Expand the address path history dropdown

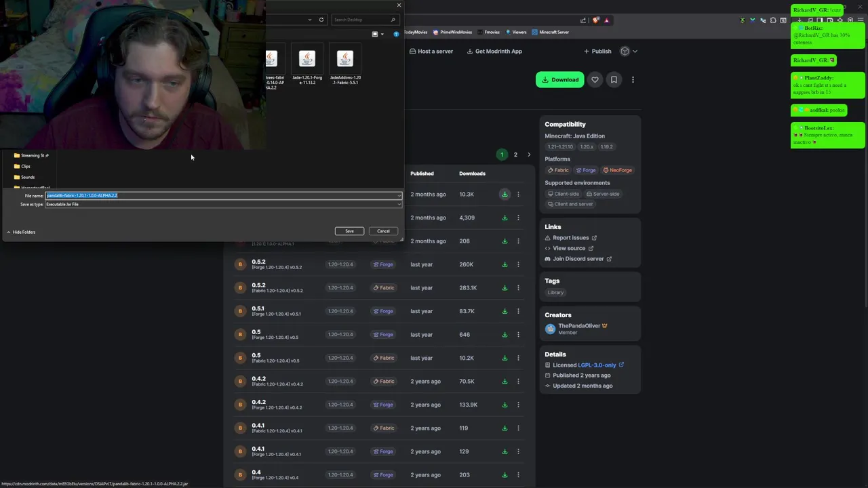tap(310, 20)
